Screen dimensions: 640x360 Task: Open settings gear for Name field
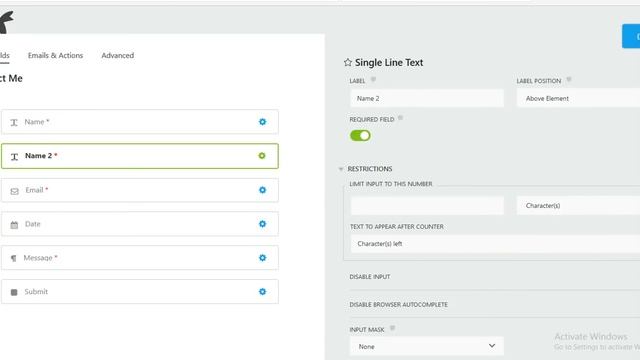262,122
